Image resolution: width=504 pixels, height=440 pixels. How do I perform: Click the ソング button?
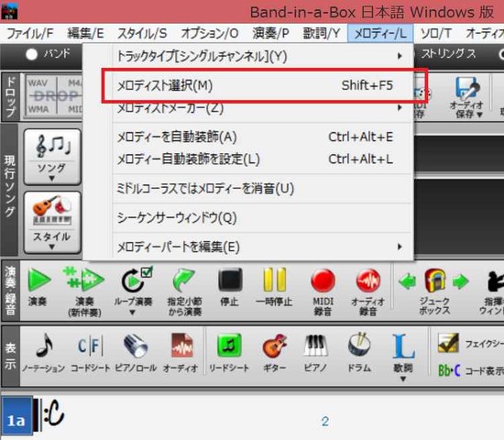52,157
